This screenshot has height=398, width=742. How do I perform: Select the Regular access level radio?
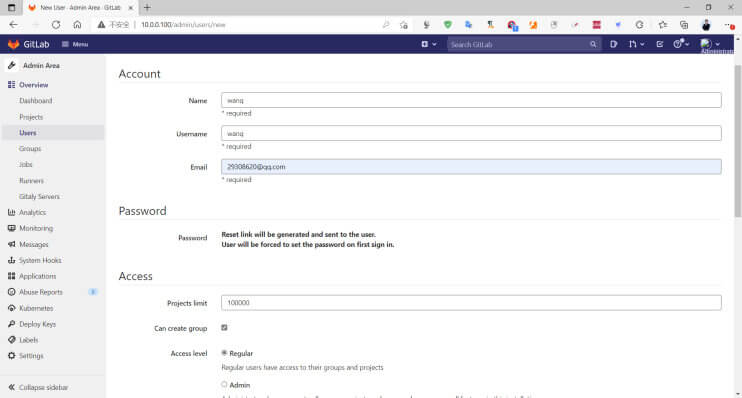(224, 353)
